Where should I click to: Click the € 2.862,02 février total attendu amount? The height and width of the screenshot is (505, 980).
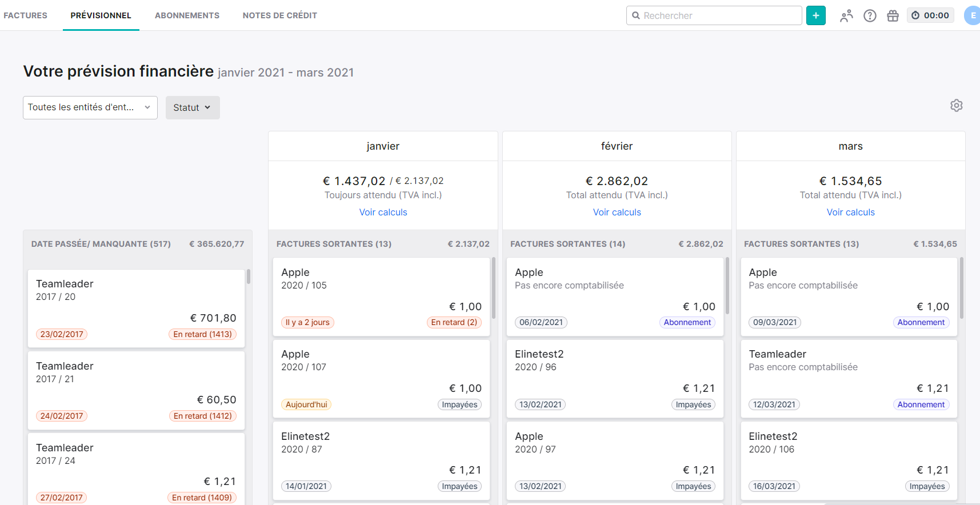(617, 181)
